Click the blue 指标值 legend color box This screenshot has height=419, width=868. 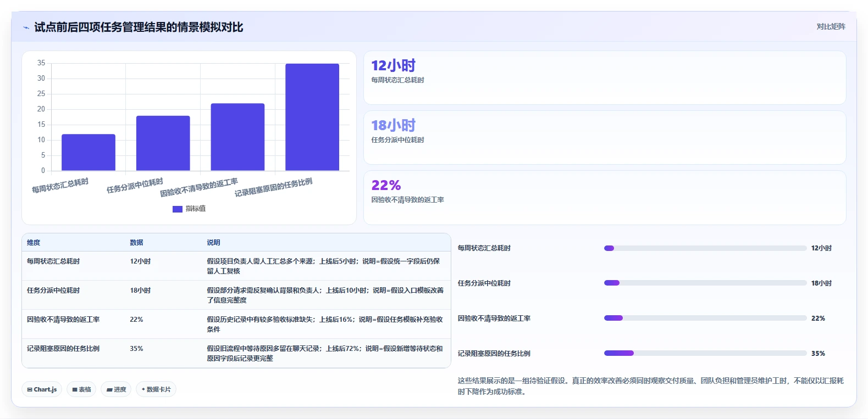pos(177,209)
